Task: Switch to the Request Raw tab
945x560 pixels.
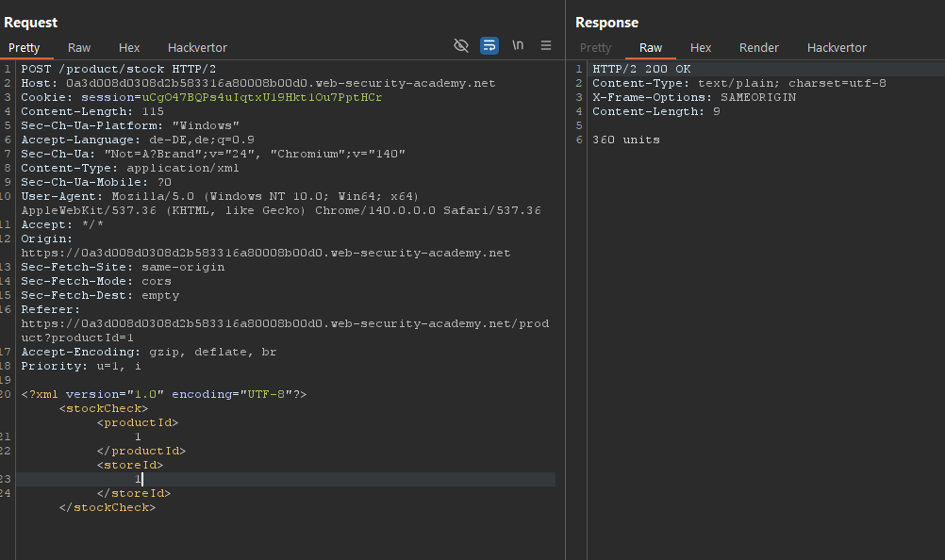Action: click(x=79, y=47)
